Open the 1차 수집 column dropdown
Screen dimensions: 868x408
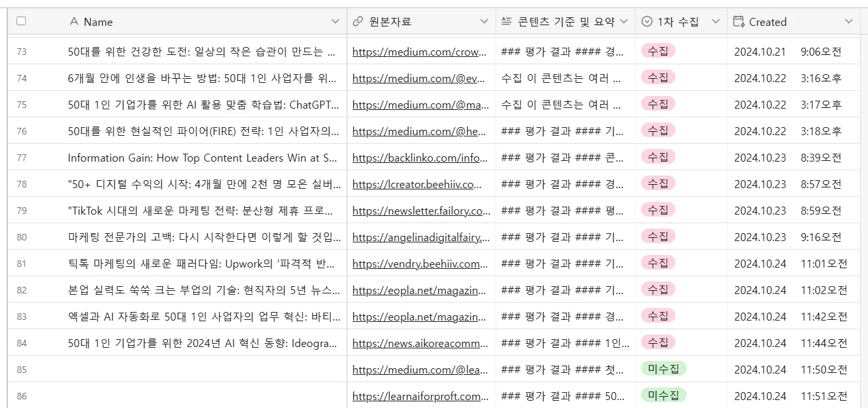[x=715, y=21]
